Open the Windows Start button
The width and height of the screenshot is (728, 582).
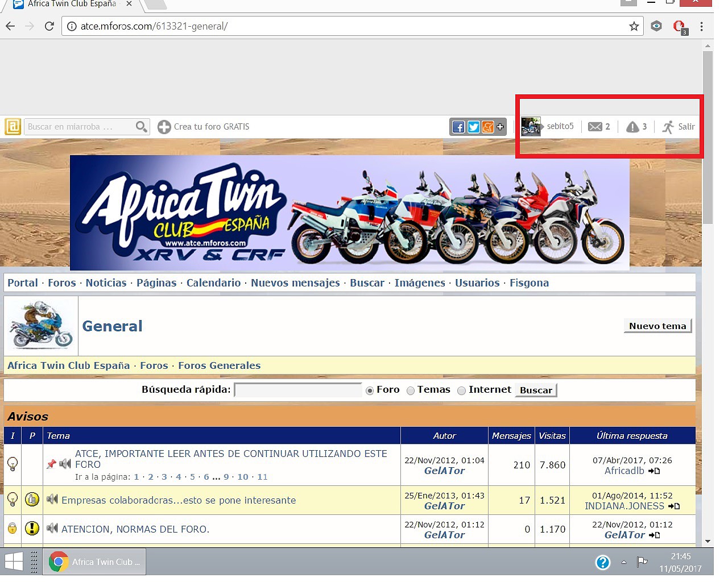(14, 562)
